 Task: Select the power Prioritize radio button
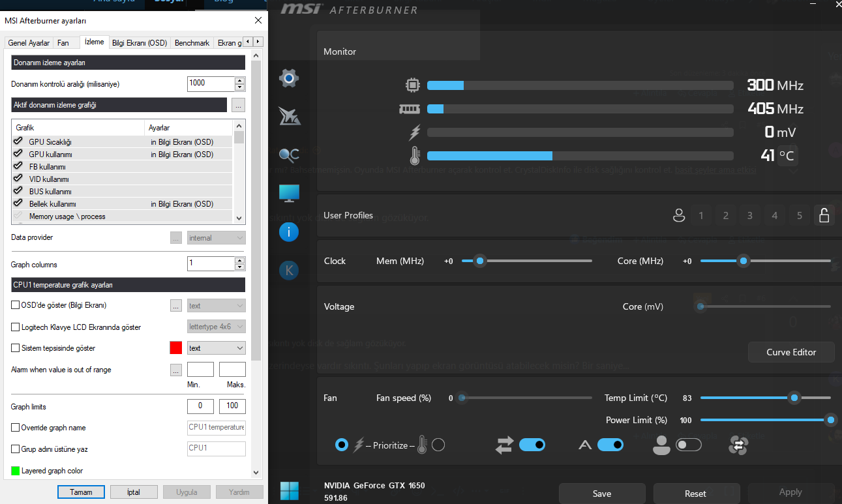click(341, 445)
